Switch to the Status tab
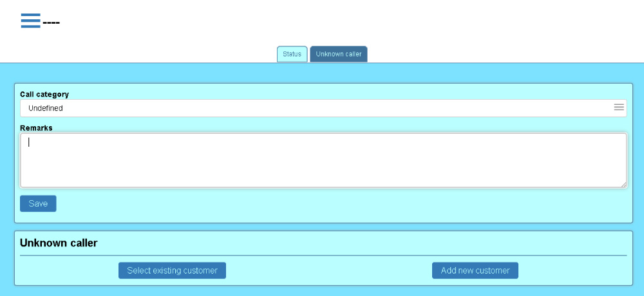The width and height of the screenshot is (644, 296). pos(292,54)
